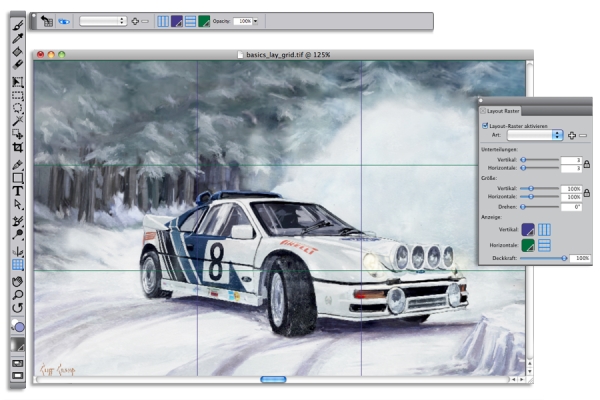Toggle vertical lines icon in property bar

(x=163, y=21)
